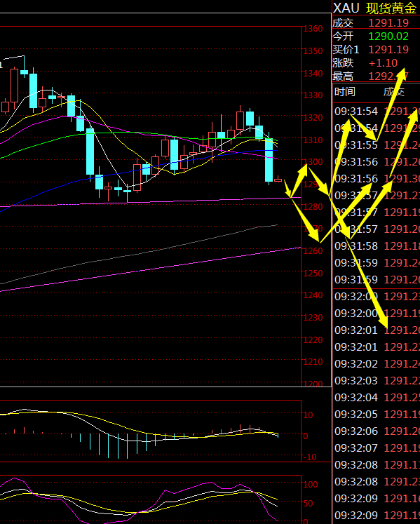Select the 09:32:04 trade row
The width and height of the screenshot is (420, 524).
(377, 397)
